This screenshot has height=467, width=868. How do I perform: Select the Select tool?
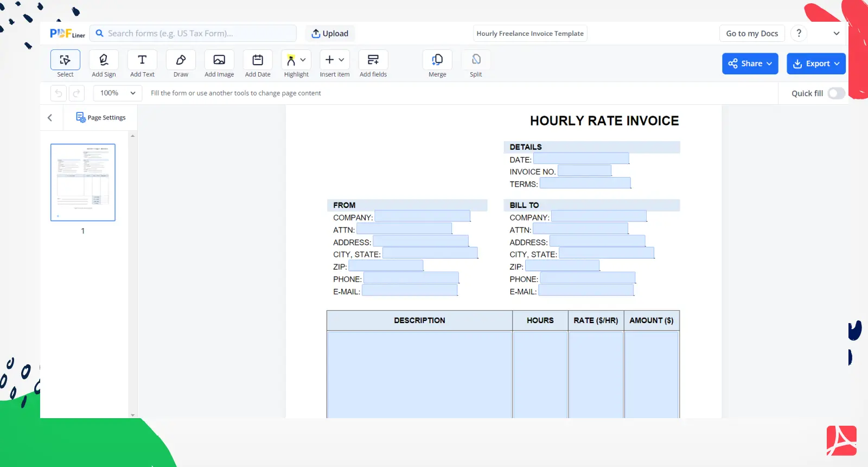click(x=65, y=60)
